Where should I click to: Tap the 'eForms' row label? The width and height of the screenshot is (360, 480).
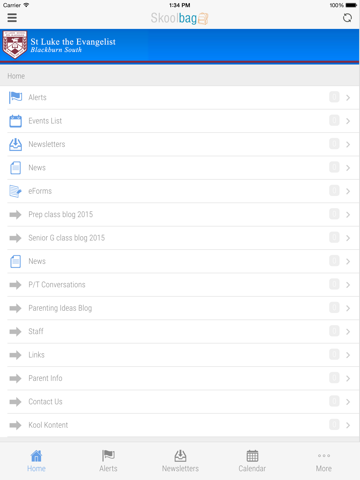click(40, 191)
